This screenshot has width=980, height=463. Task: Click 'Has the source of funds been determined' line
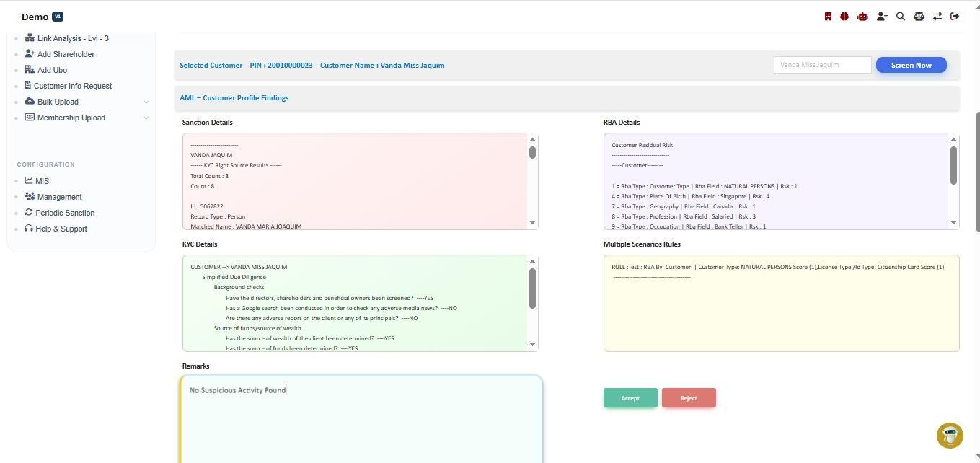291,348
